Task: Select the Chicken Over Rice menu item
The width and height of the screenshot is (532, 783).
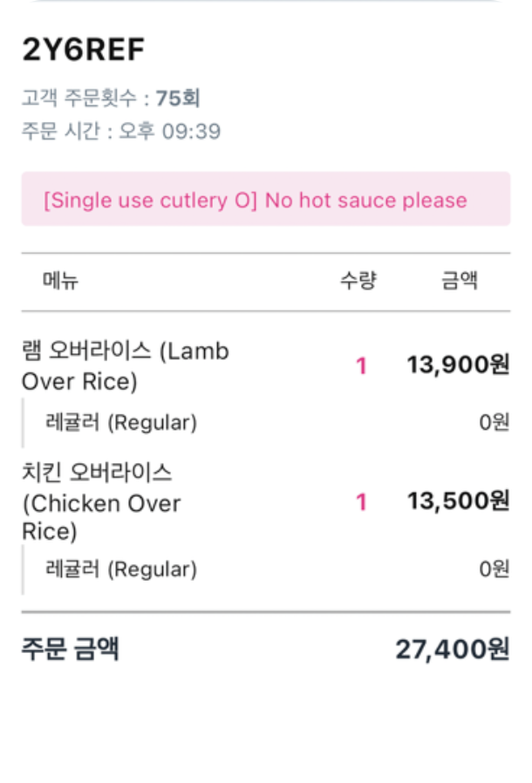Action: (x=100, y=502)
